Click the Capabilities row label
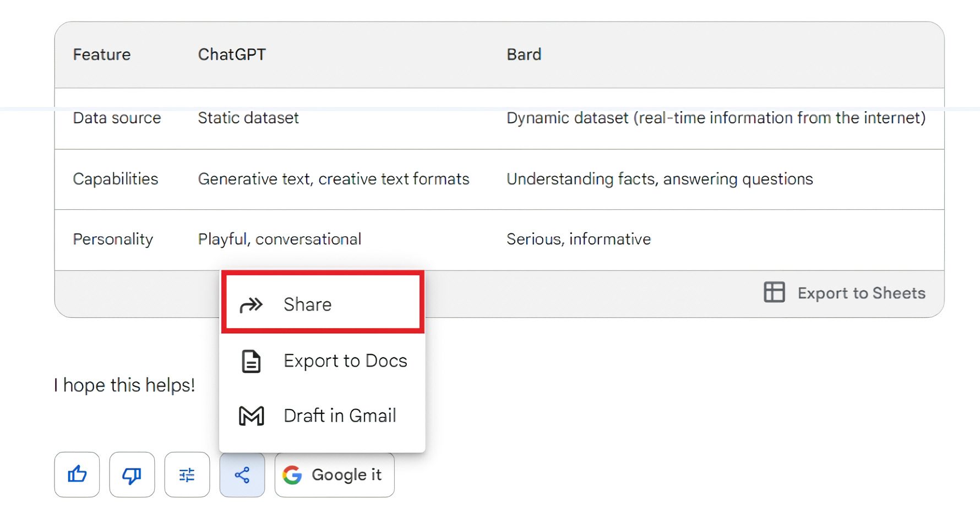Image resolution: width=980 pixels, height=512 pixels. [x=116, y=179]
